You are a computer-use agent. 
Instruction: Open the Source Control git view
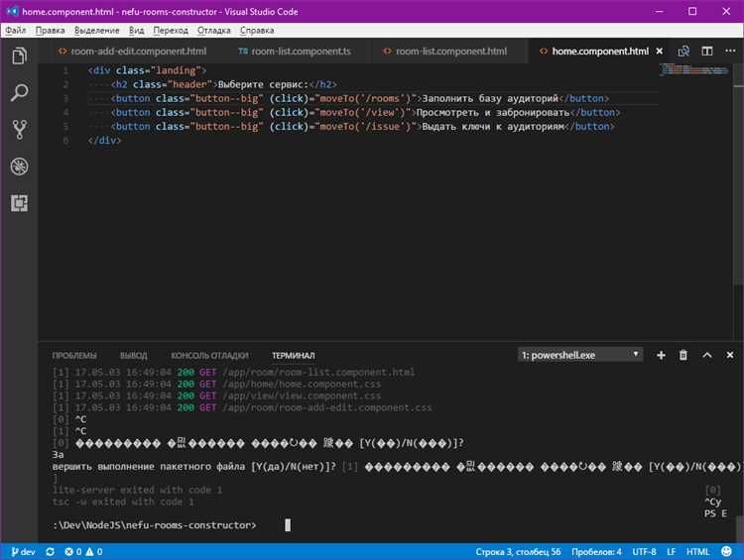(19, 129)
